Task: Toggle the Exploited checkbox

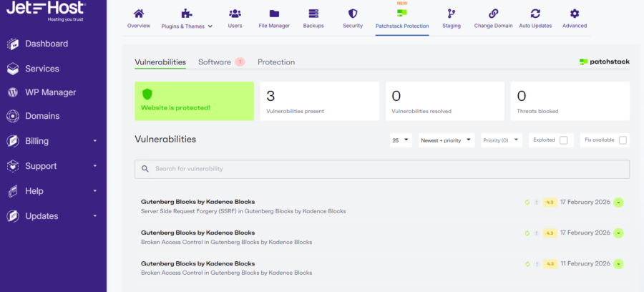Action: [x=564, y=140]
